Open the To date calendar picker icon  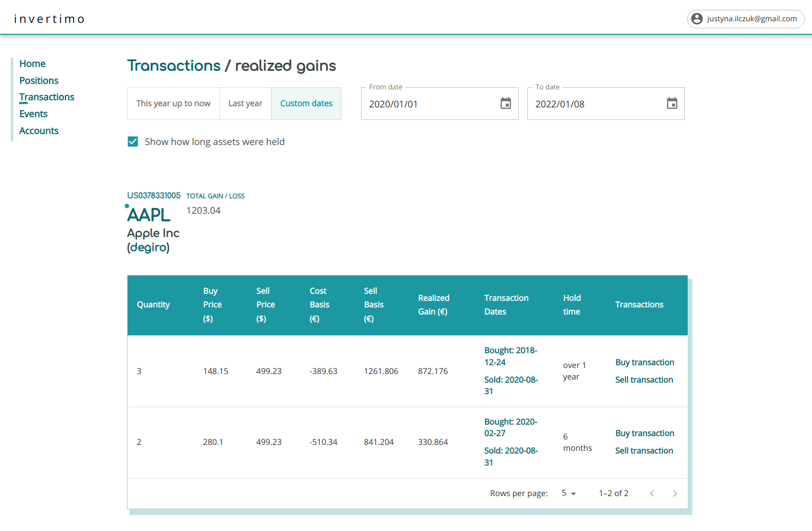(672, 104)
